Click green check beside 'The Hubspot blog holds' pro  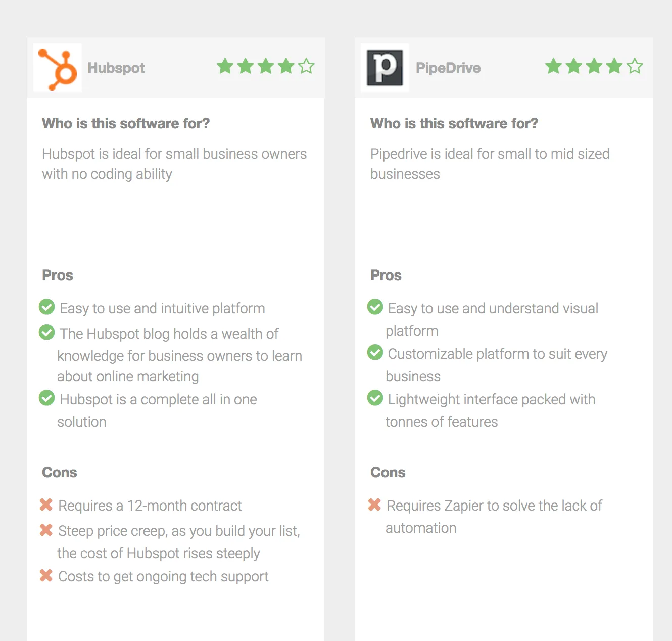pyautogui.click(x=47, y=332)
